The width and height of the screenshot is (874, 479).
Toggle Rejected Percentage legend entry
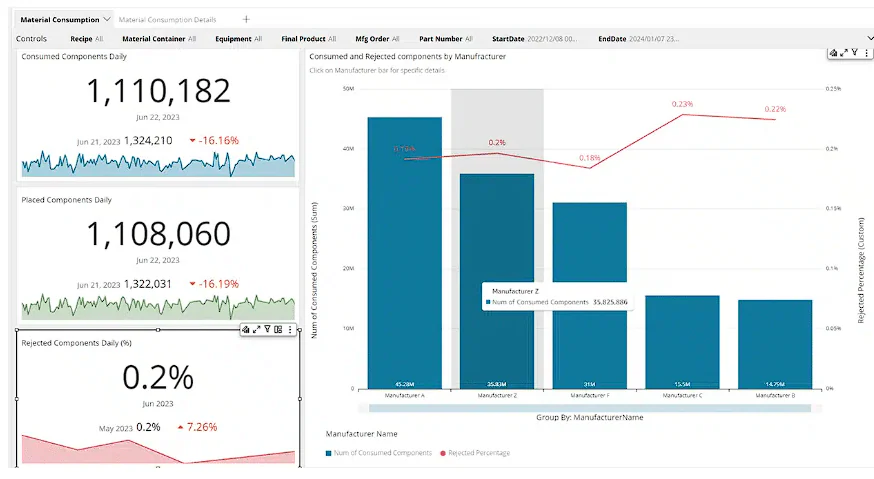click(x=475, y=453)
